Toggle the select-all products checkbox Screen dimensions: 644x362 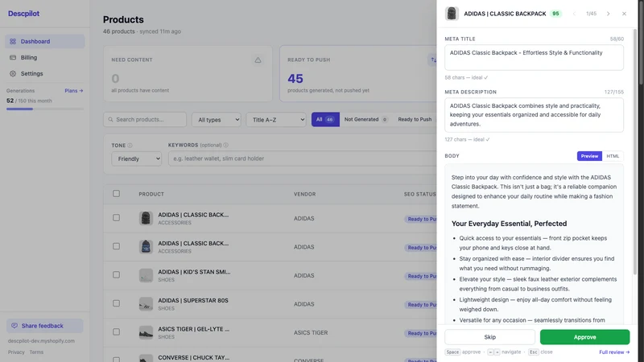click(116, 193)
